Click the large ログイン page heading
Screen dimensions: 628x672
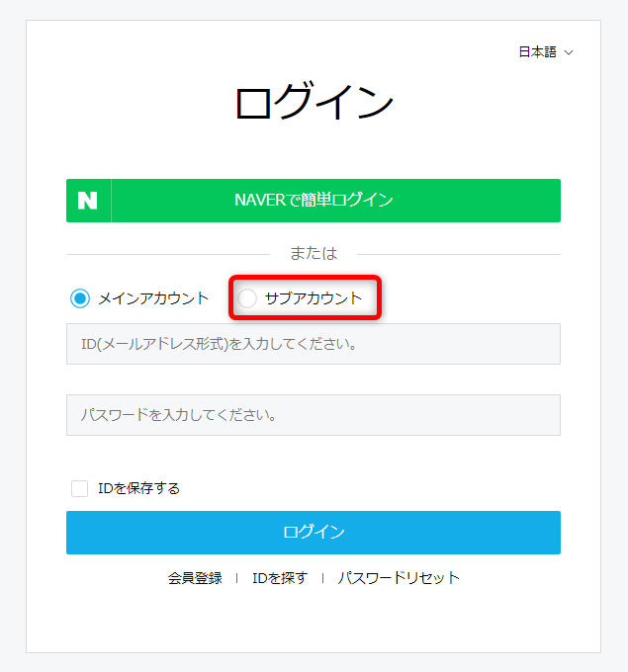(x=314, y=104)
